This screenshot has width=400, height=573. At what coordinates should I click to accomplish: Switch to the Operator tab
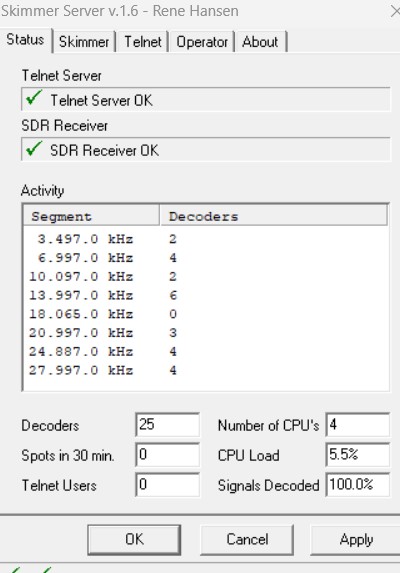tap(202, 42)
